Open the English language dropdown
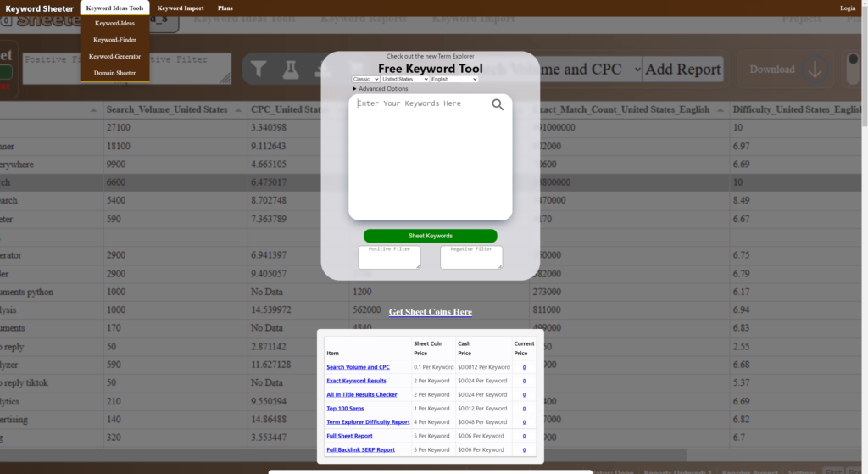The image size is (868, 474). coord(454,79)
